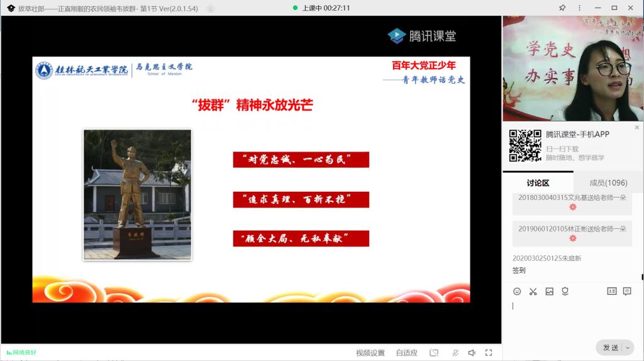Open the emoji picker in chat
Screen dimensions: 644x361
517,291
